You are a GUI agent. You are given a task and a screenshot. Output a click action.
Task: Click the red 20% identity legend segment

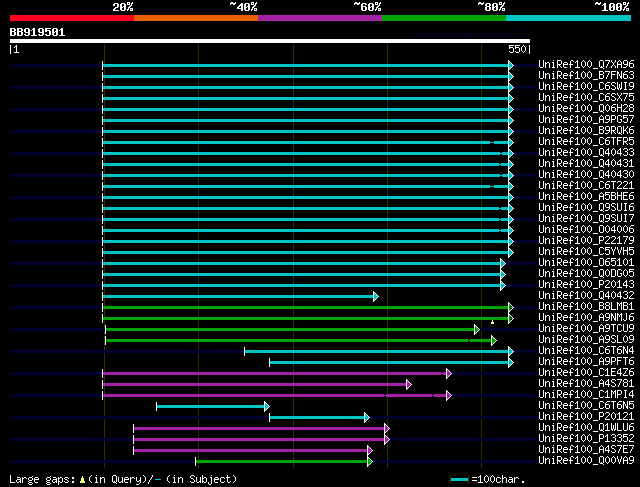tap(72, 18)
